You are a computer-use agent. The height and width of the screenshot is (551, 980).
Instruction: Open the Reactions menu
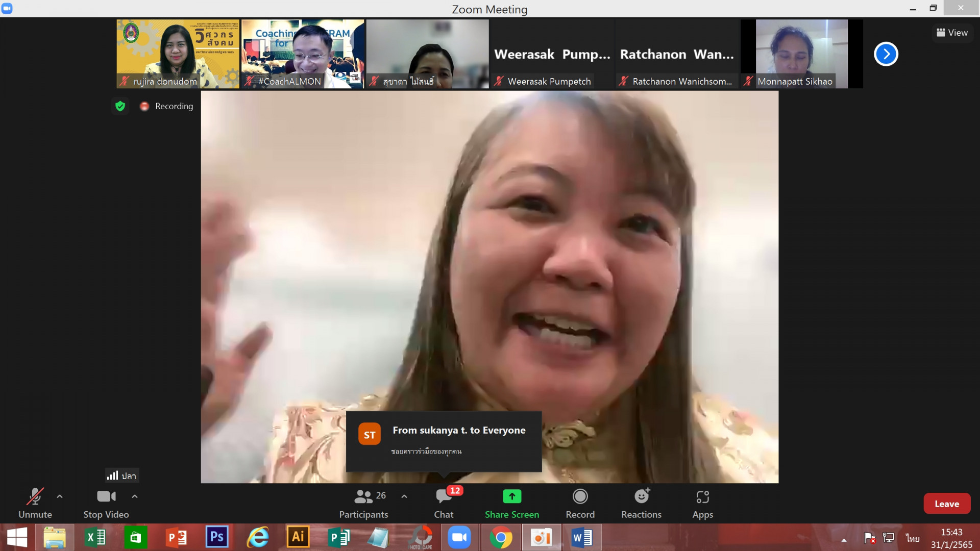click(642, 503)
